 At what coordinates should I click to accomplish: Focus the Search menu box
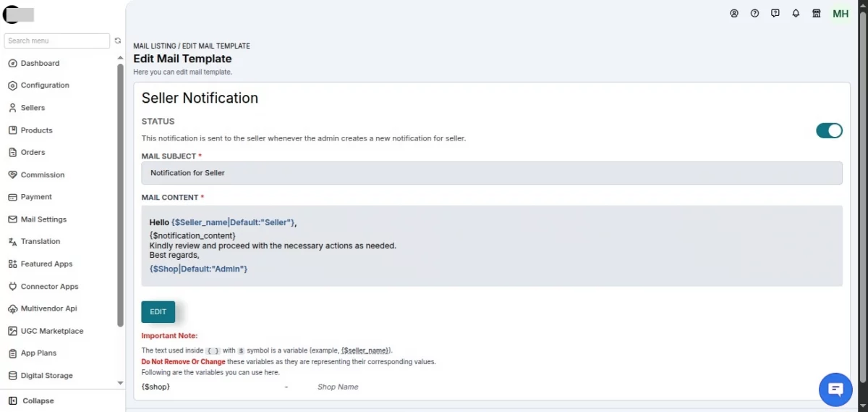click(57, 41)
